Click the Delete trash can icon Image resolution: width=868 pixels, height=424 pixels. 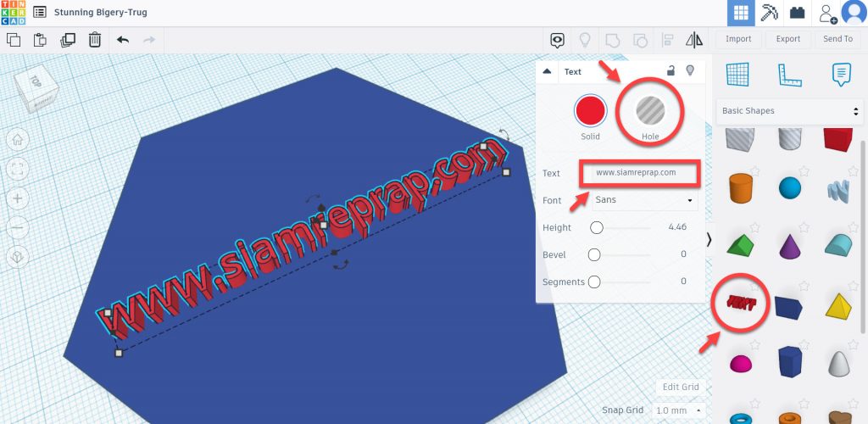(x=95, y=40)
